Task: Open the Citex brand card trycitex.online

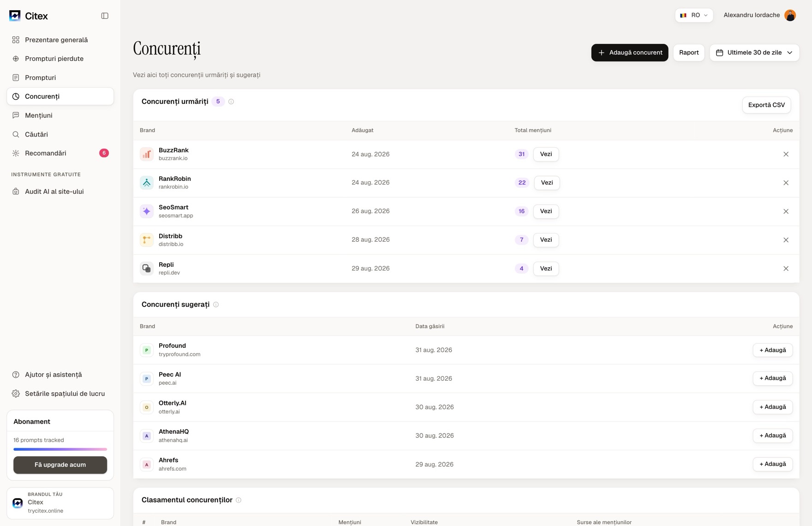Action: 60,503
